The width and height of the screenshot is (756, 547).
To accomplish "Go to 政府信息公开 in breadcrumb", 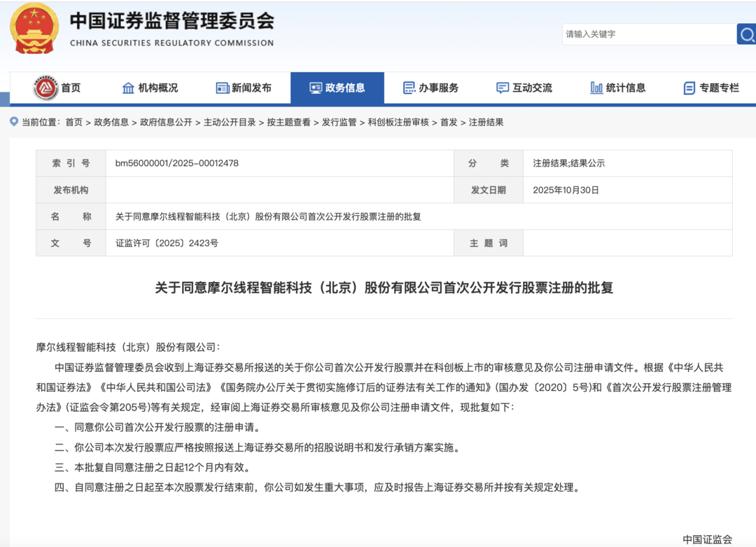I will [x=166, y=122].
